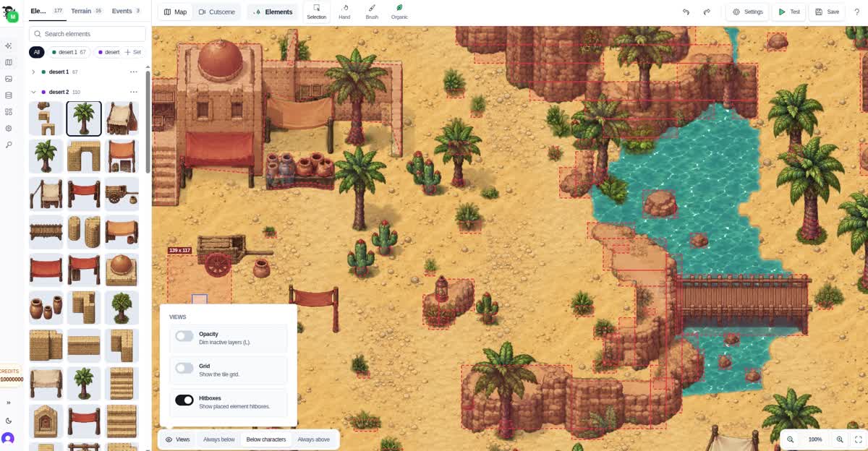Redo the last action
The image size is (868, 451).
pos(707,12)
